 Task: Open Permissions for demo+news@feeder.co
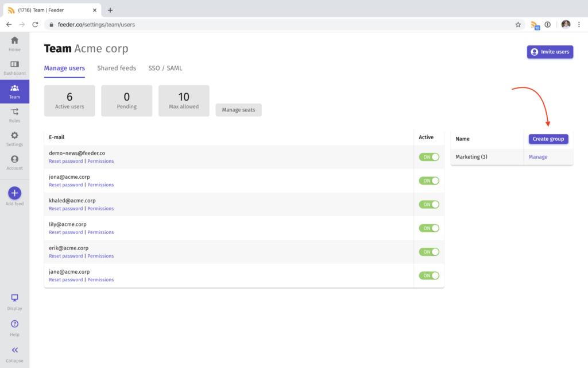[x=100, y=161]
